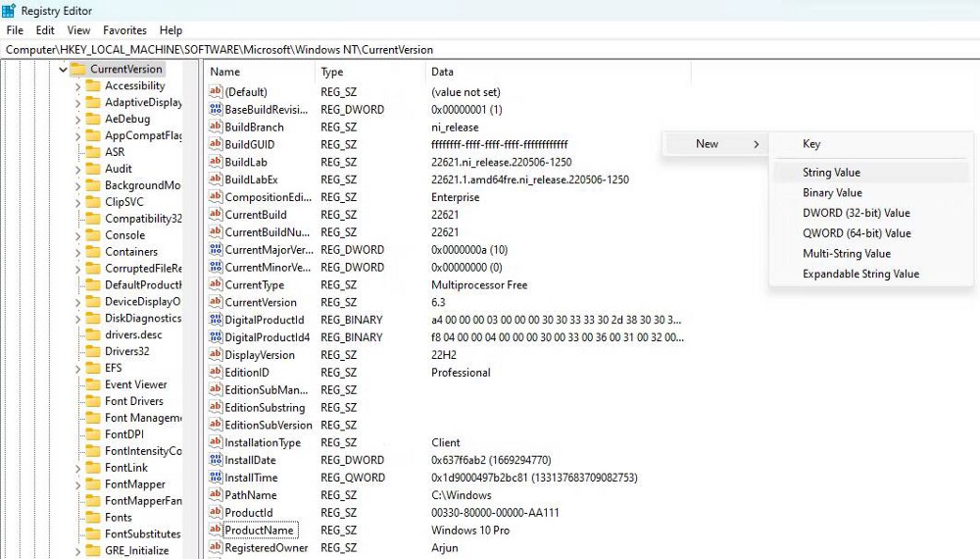This screenshot has width=980, height=559.
Task: Click the DWORD icon next to BaseBuildRevision
Action: (x=216, y=110)
